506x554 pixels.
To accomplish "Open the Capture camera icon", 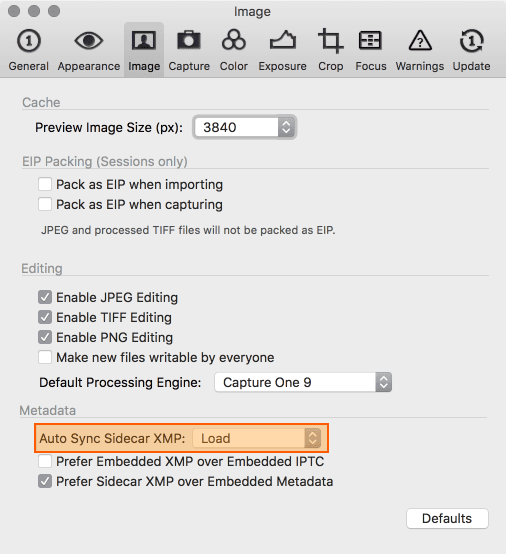I will [189, 40].
